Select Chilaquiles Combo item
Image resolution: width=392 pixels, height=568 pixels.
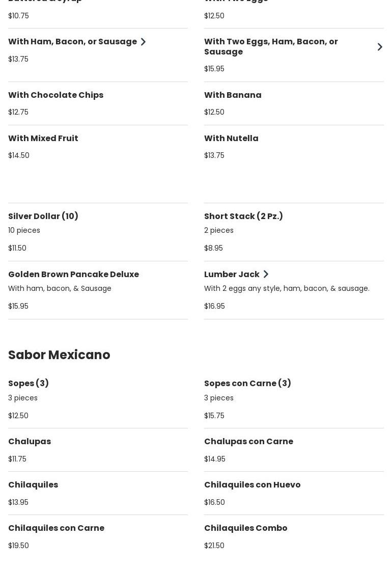pyautogui.click(x=245, y=528)
